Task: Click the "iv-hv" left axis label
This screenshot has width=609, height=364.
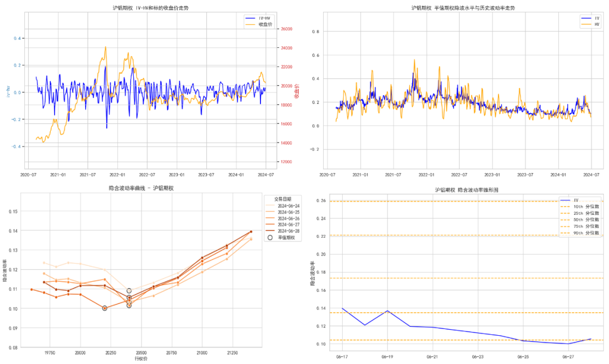Action: 7,92
